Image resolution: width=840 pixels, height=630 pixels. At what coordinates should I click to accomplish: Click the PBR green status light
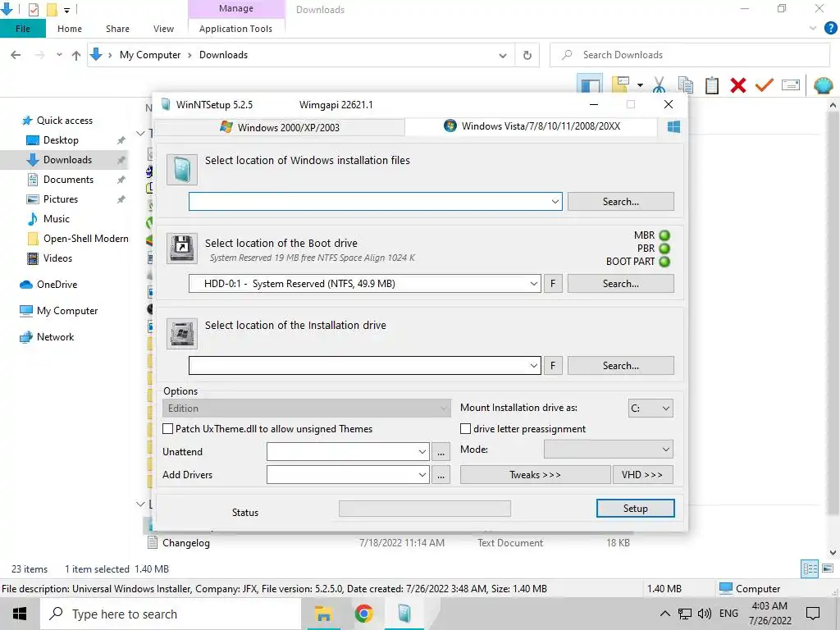tap(664, 249)
